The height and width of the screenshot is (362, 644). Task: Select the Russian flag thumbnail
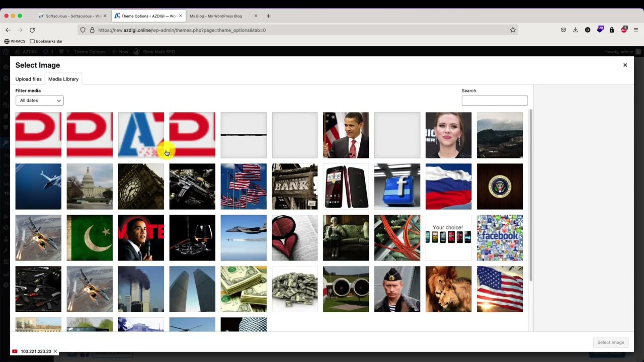pyautogui.click(x=448, y=187)
